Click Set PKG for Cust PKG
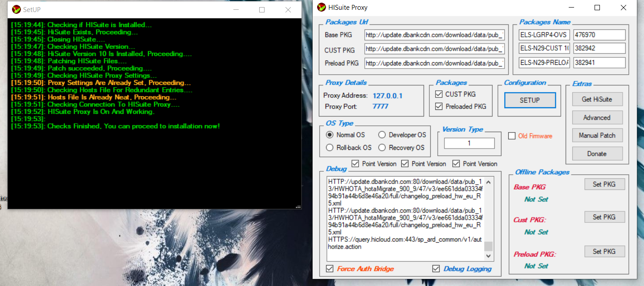Viewport: 644px width, 286px height. 604,217
